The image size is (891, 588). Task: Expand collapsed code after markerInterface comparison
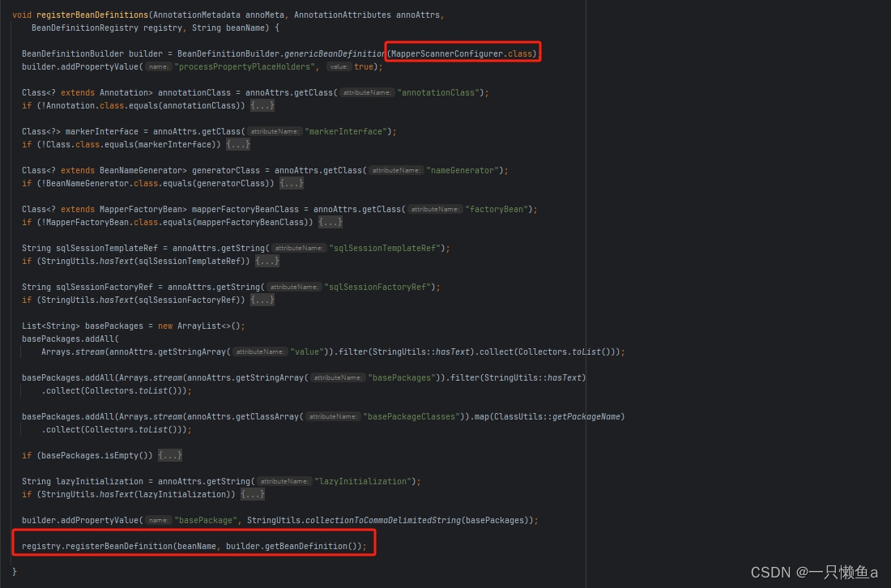point(238,144)
